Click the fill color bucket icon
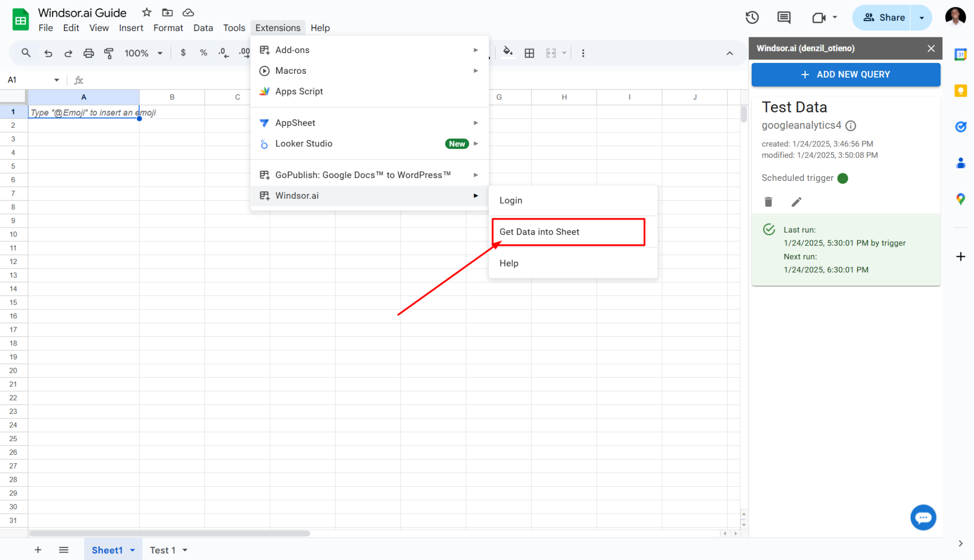The height and width of the screenshot is (560, 974). 508,52
